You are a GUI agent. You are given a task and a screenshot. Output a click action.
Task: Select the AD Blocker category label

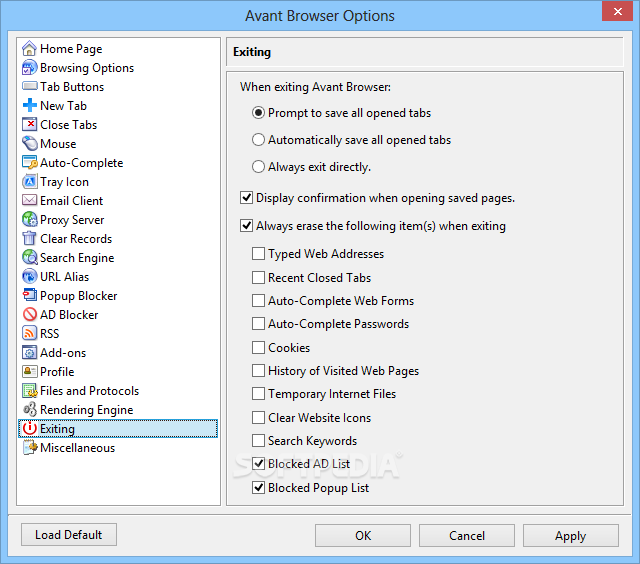tap(69, 315)
